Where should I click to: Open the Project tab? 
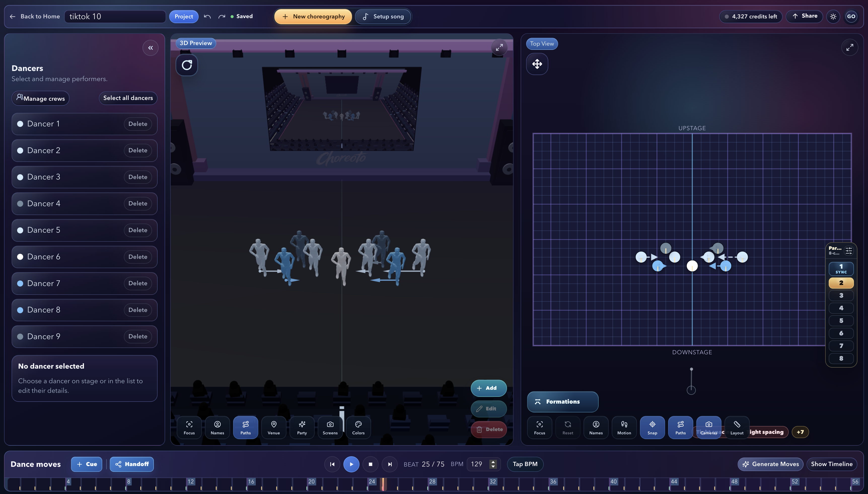coord(184,16)
